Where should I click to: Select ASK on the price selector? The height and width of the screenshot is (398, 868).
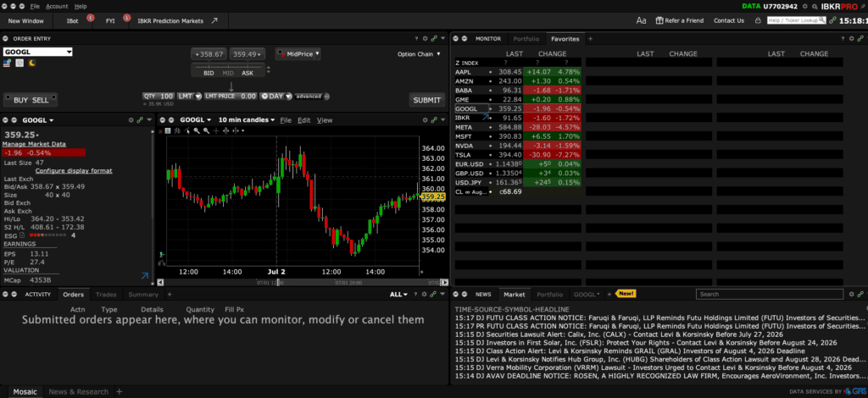[248, 73]
